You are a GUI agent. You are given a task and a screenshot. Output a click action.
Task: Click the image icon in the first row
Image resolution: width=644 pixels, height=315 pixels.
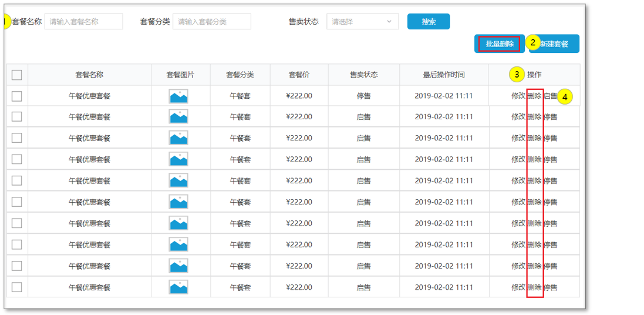(178, 96)
